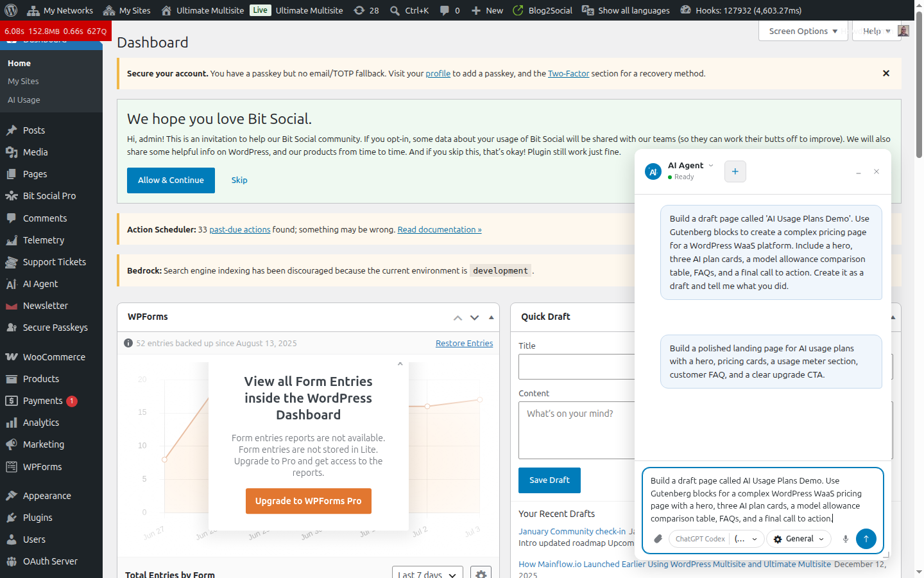Viewport: 924px width, 578px height.
Task: Click Save Draft in Quick Draft
Action: pos(549,480)
